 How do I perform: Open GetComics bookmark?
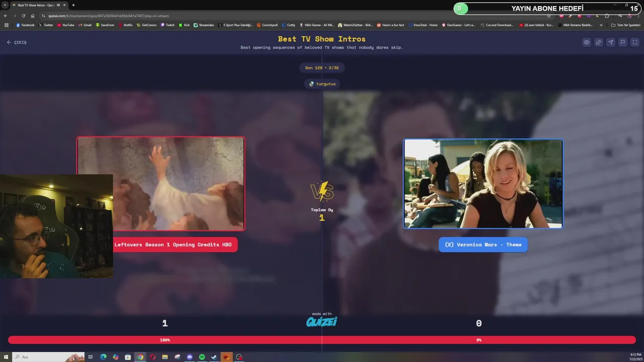click(x=146, y=25)
